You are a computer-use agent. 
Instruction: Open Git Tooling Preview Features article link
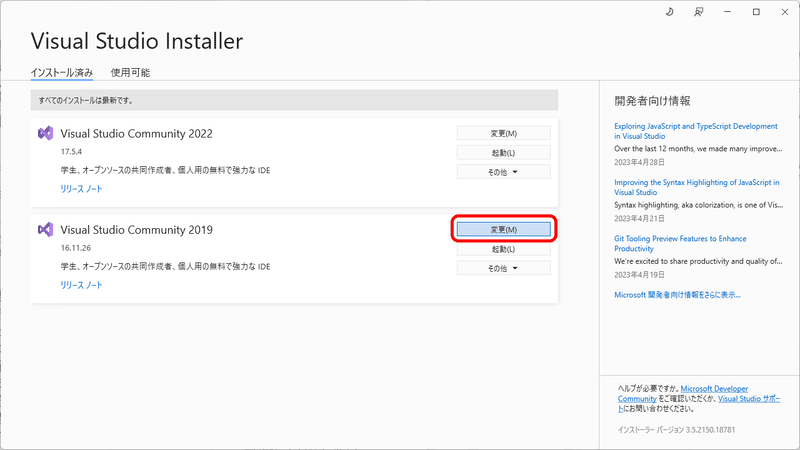pos(680,243)
